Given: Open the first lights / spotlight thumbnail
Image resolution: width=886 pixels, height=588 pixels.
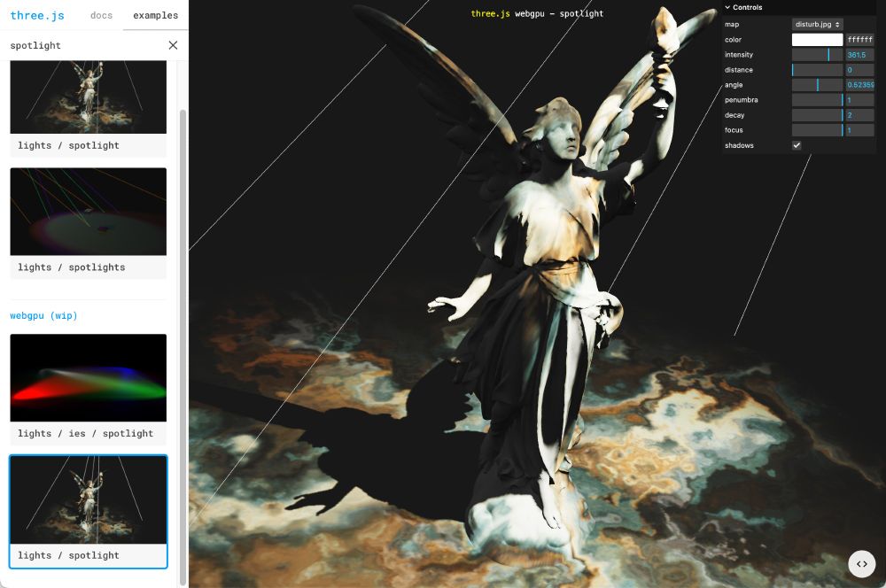Looking at the screenshot, I should (x=88, y=97).
